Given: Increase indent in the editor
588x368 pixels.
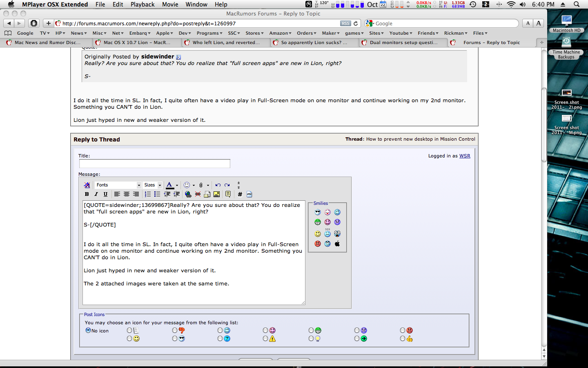Looking at the screenshot, I should [176, 194].
